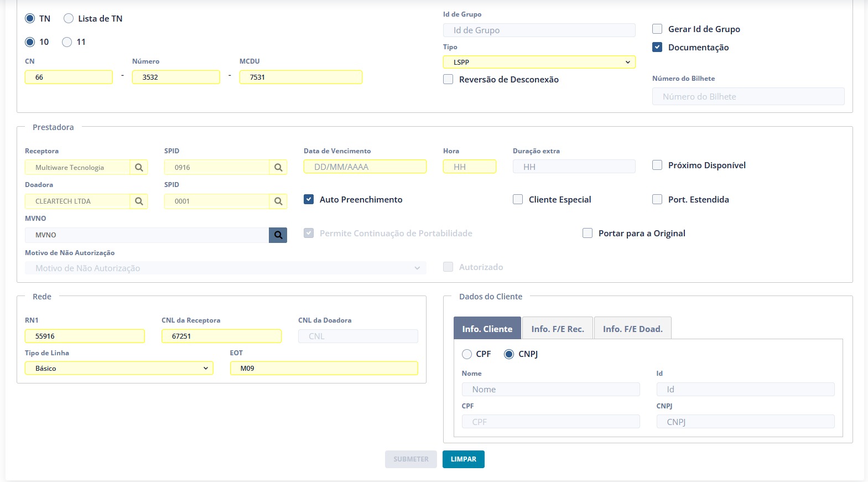The width and height of the screenshot is (868, 482).
Task: Select the Lista de TN radio option
Action: point(69,18)
